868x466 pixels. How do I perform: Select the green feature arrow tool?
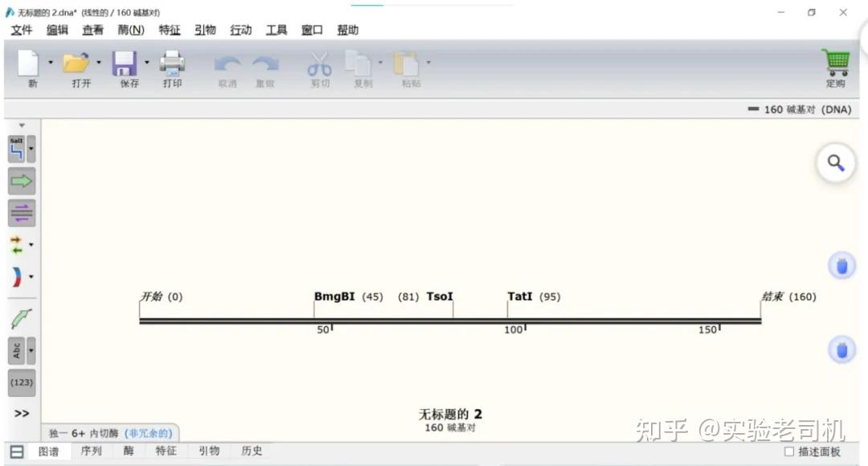[20, 181]
